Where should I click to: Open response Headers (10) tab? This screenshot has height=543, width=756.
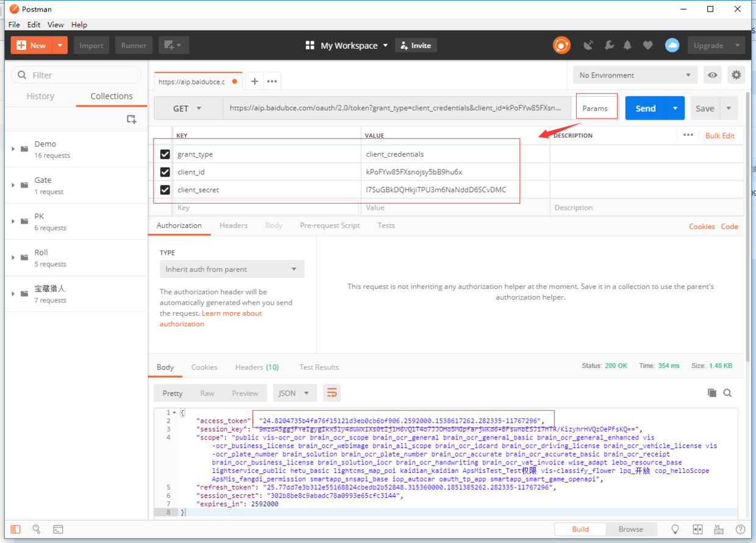click(257, 367)
